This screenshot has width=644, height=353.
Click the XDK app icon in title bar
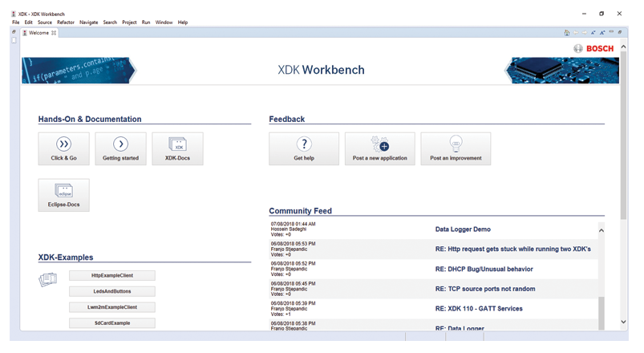pos(14,14)
